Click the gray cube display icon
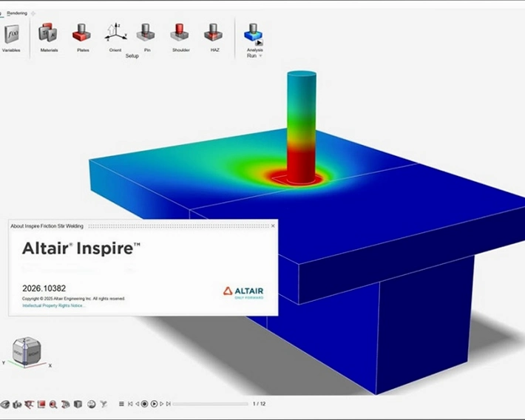The image size is (525, 420). [x=78, y=404]
